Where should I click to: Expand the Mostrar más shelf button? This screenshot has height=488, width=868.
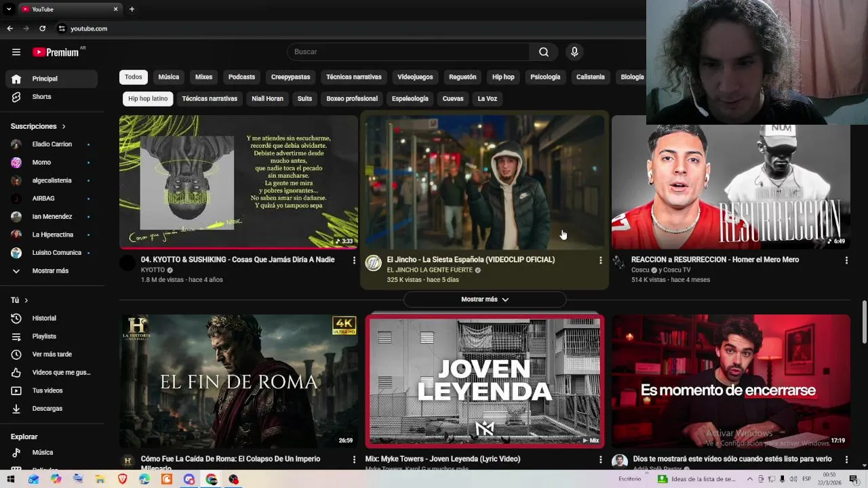point(485,300)
